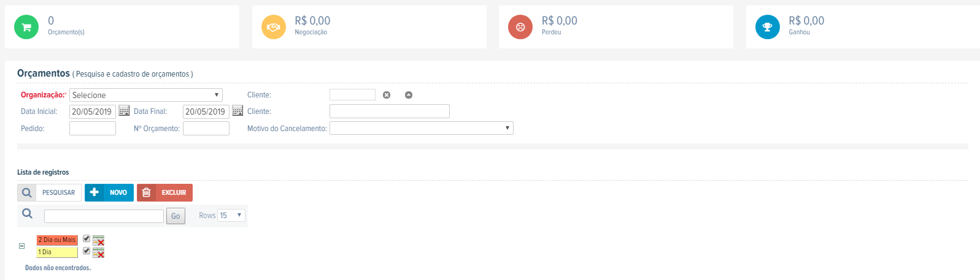Click the yellow handshake Negociação icon
The width and height of the screenshot is (980, 280).
point(274,27)
